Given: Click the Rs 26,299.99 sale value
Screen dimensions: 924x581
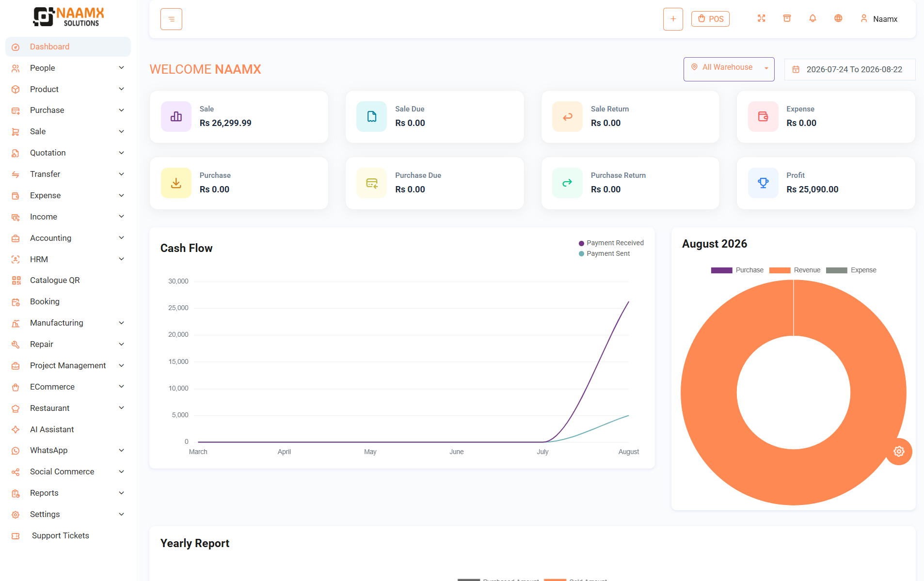Looking at the screenshot, I should 225,123.
